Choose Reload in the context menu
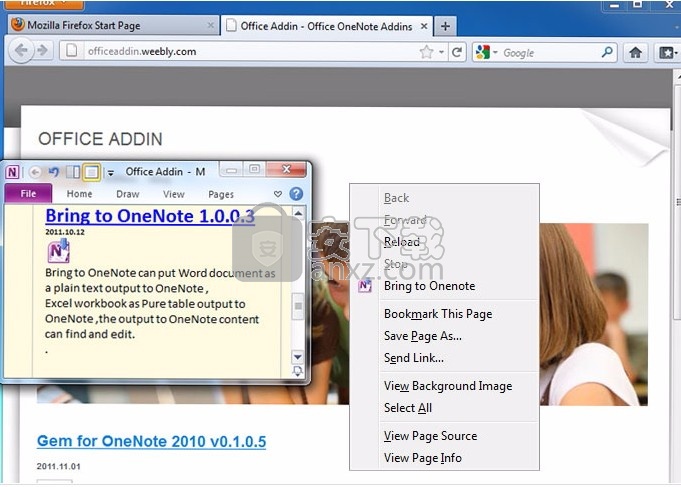The width and height of the screenshot is (681, 487). pos(444,242)
